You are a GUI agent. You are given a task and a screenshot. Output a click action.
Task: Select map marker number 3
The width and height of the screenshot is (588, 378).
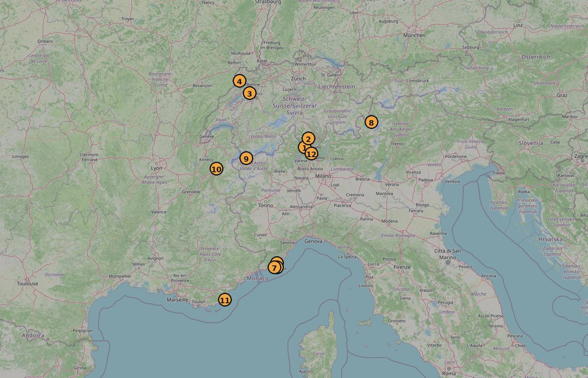[x=249, y=94]
